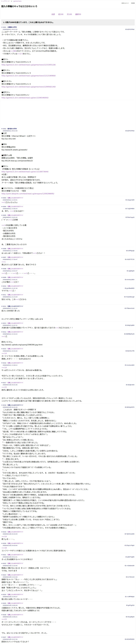Click thread title 悠久の車輪のキャラはエロかわいい5
This screenshot has width=138, height=644.
coord(19,7)
